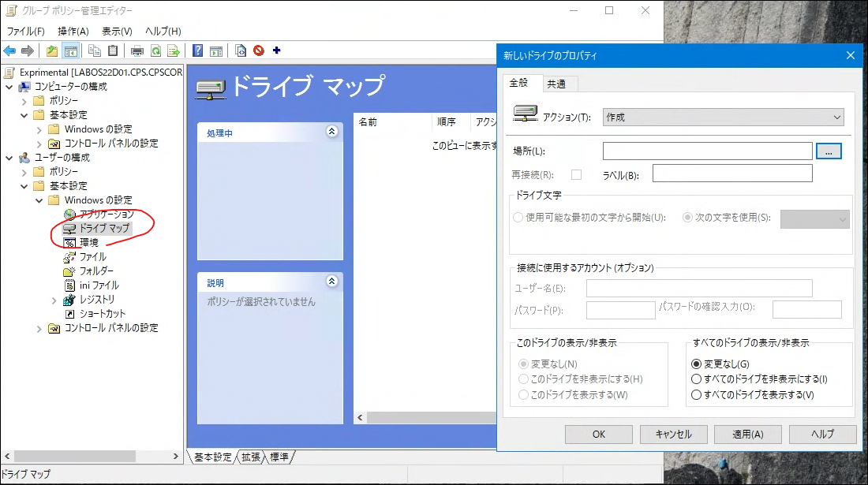The image size is (868, 485).
Task: Select 使用可能な最初の文字から開始 radio
Action: pyautogui.click(x=518, y=218)
